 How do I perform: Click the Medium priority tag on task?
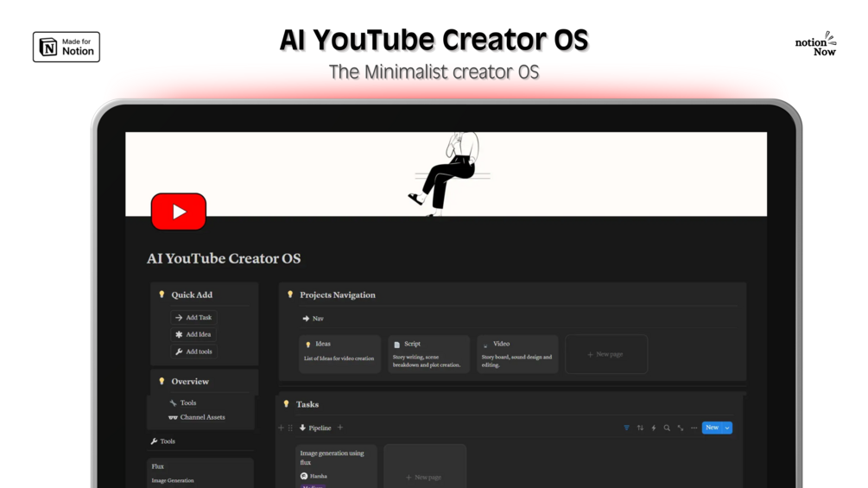313,486
